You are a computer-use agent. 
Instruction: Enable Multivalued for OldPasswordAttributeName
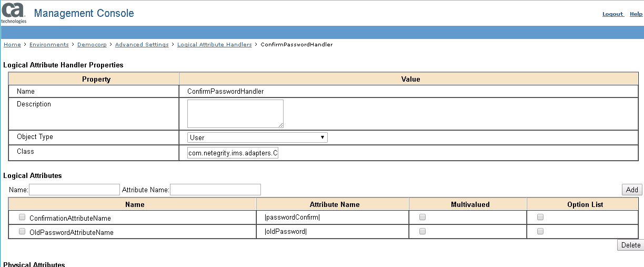pos(422,231)
